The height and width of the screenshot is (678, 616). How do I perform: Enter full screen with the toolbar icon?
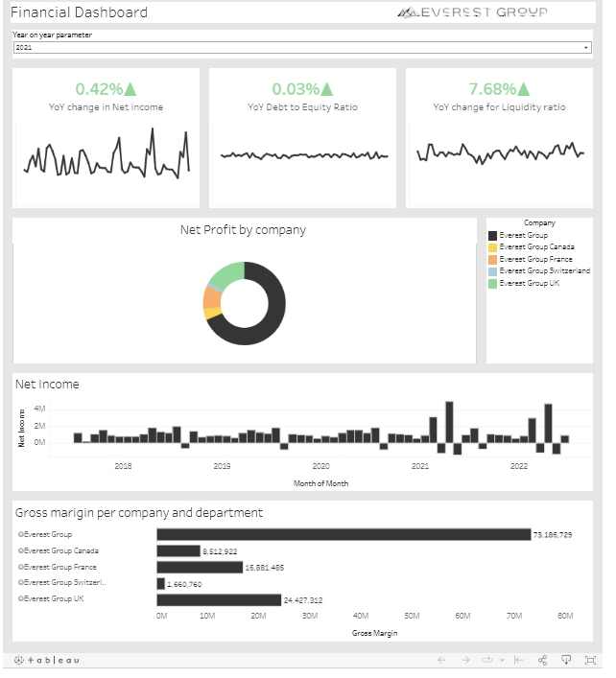590,660
